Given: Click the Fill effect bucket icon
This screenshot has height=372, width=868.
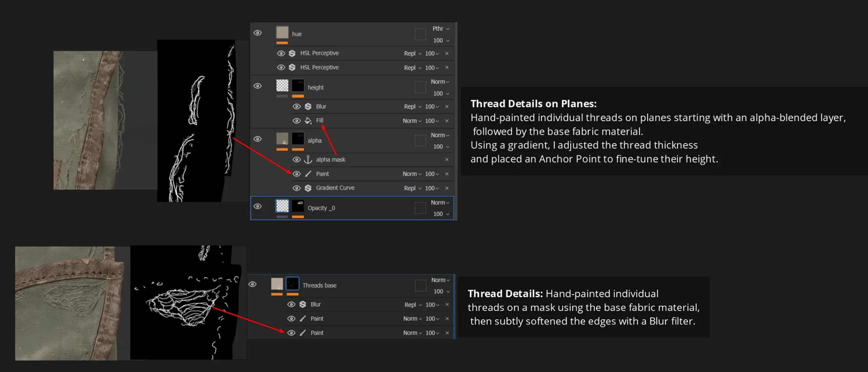Looking at the screenshot, I should tap(308, 120).
